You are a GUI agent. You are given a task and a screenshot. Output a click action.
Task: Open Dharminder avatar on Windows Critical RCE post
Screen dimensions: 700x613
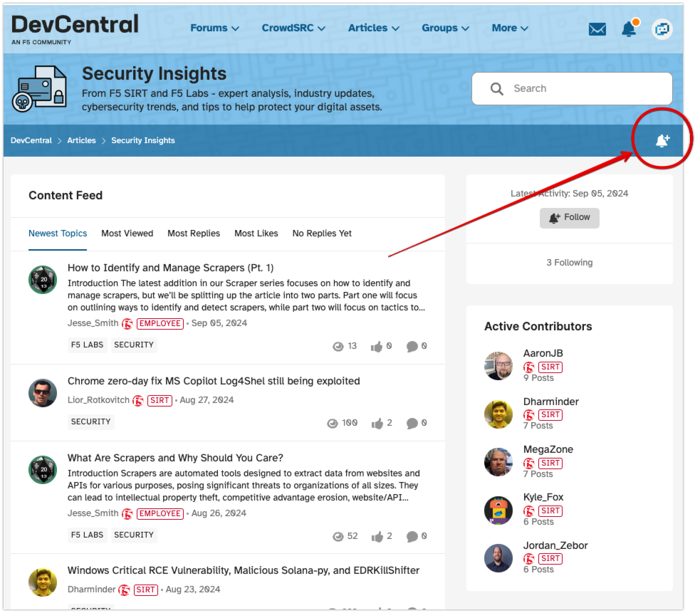click(43, 582)
